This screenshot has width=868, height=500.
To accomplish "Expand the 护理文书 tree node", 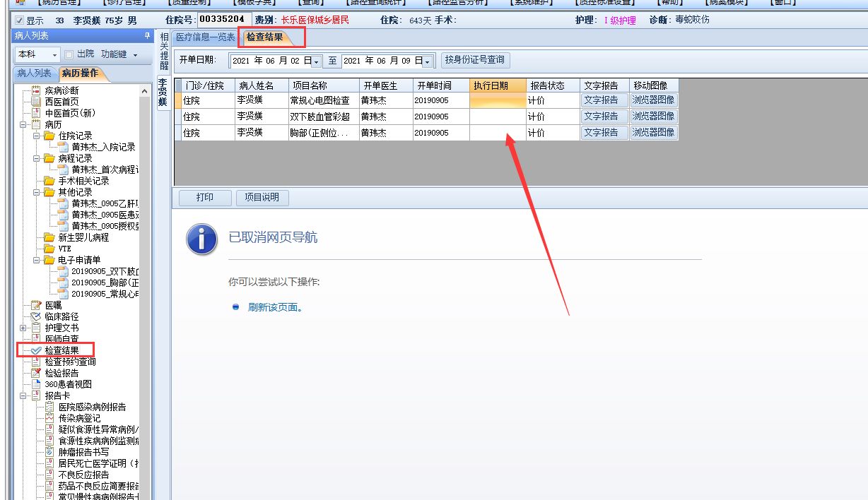I will 23,328.
